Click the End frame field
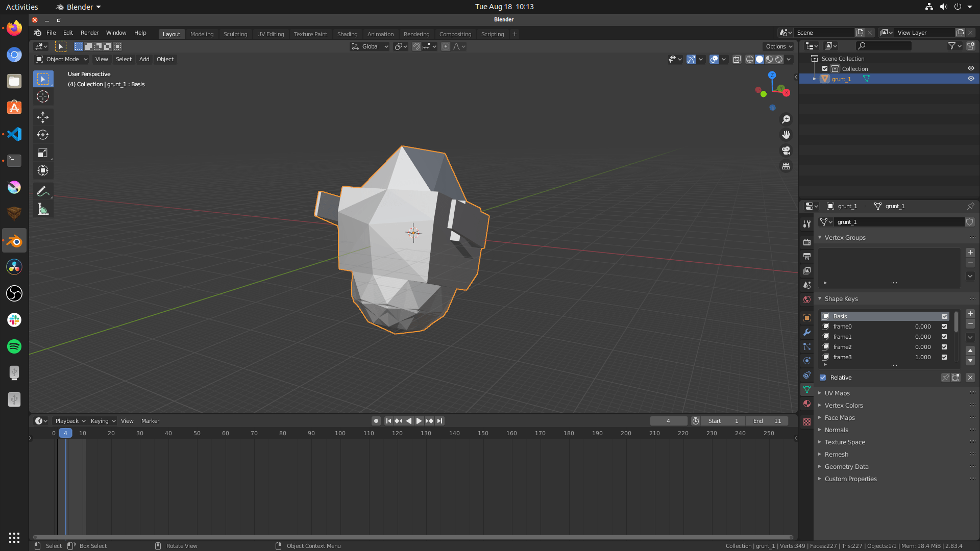This screenshot has height=551, width=980. click(x=767, y=421)
